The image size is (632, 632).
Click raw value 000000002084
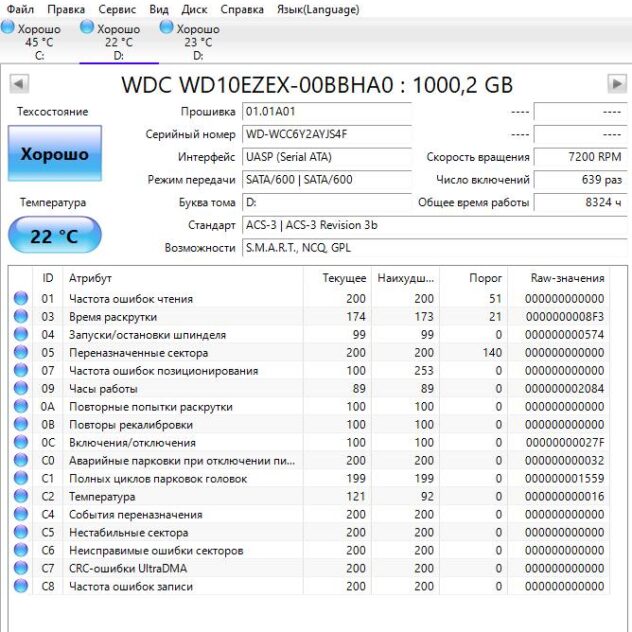click(x=565, y=389)
